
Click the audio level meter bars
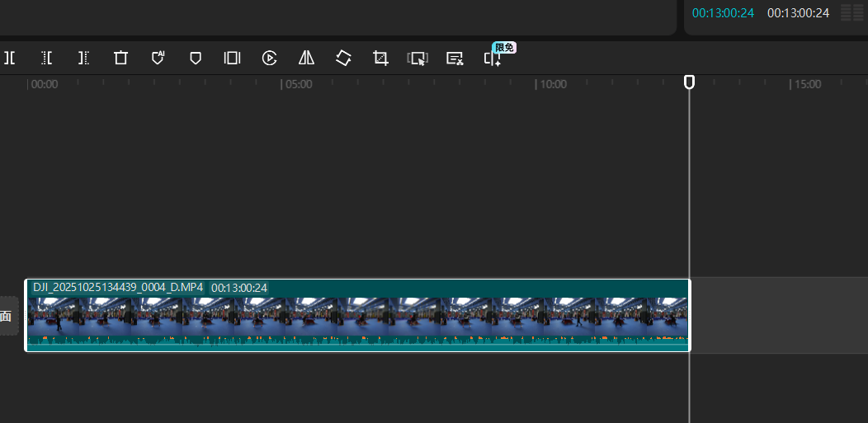[x=851, y=12]
